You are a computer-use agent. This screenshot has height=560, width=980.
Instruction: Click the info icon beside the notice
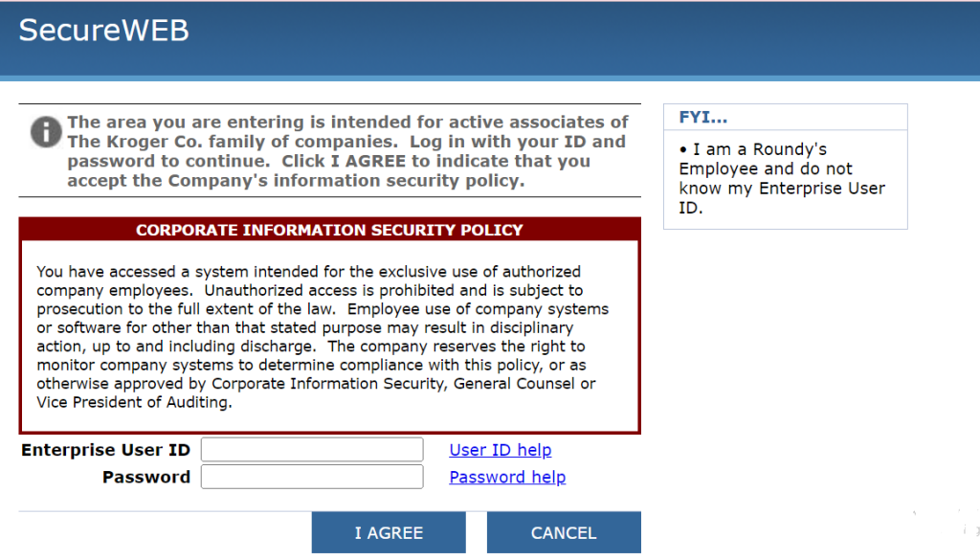46,131
